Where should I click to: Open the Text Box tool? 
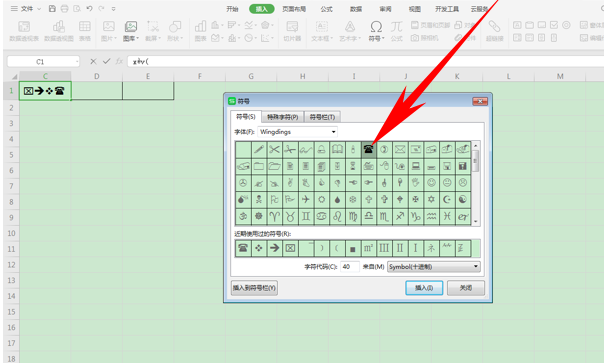pyautogui.click(x=322, y=31)
